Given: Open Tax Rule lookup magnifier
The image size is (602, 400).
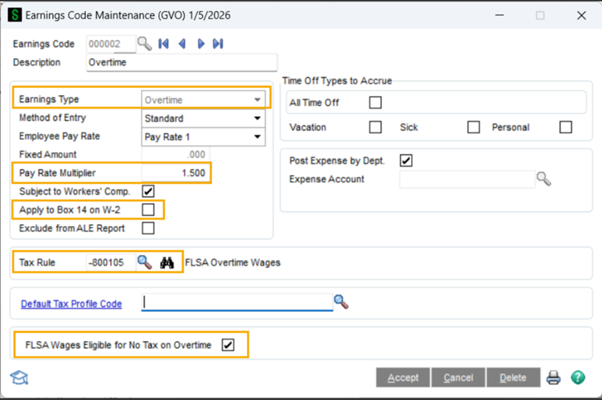Looking at the screenshot, I should [144, 263].
